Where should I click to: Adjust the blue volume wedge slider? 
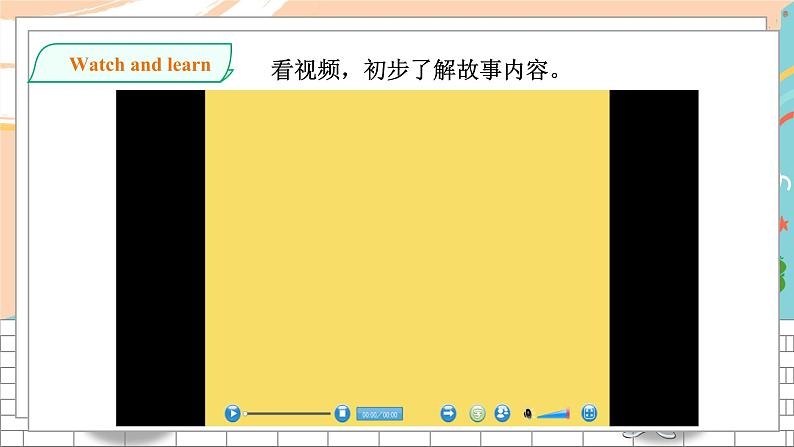(x=553, y=414)
